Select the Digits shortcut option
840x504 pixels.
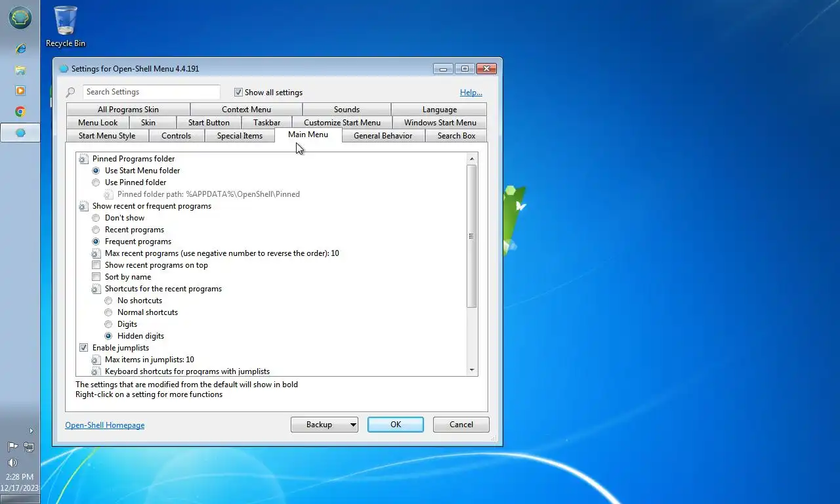click(x=108, y=324)
